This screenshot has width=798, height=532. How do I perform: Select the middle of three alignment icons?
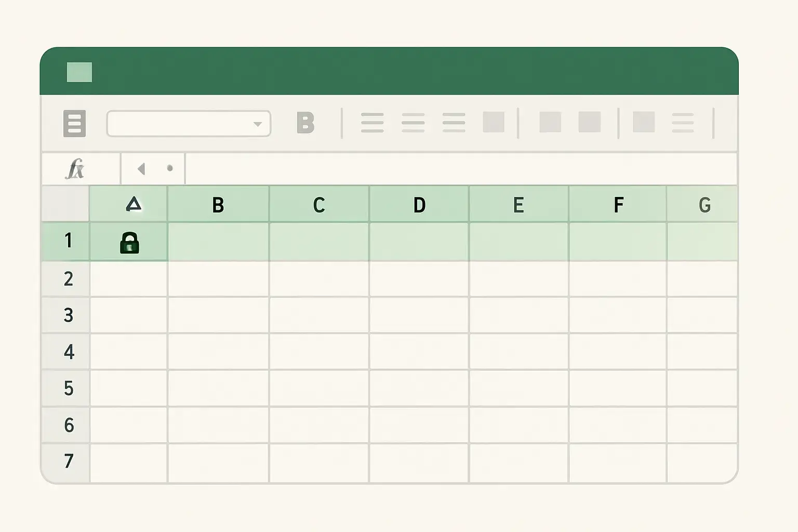(413, 123)
